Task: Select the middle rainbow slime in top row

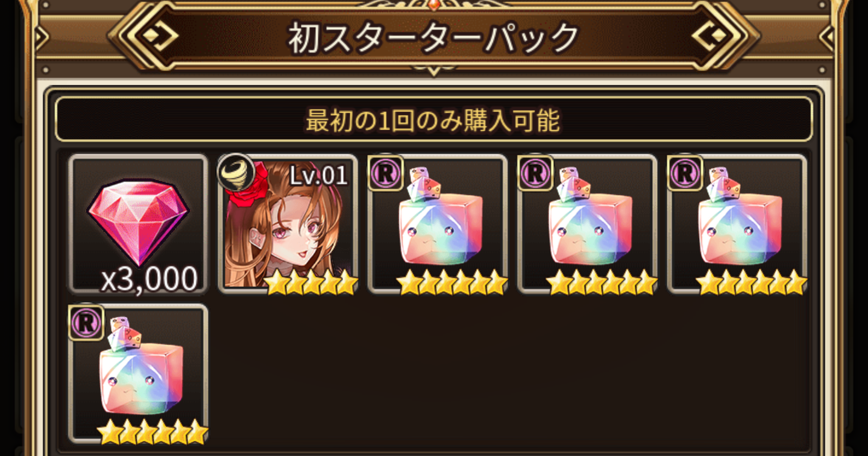Action: pyautogui.click(x=587, y=224)
